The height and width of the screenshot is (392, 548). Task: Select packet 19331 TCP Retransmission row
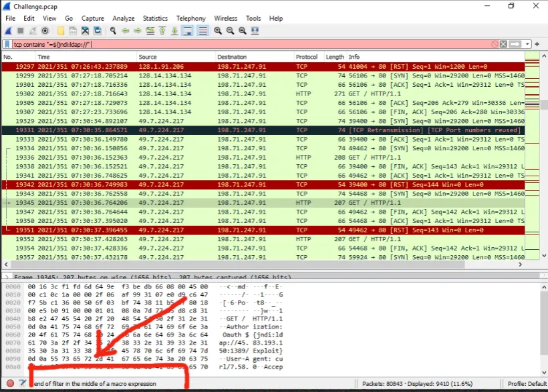[x=263, y=130]
